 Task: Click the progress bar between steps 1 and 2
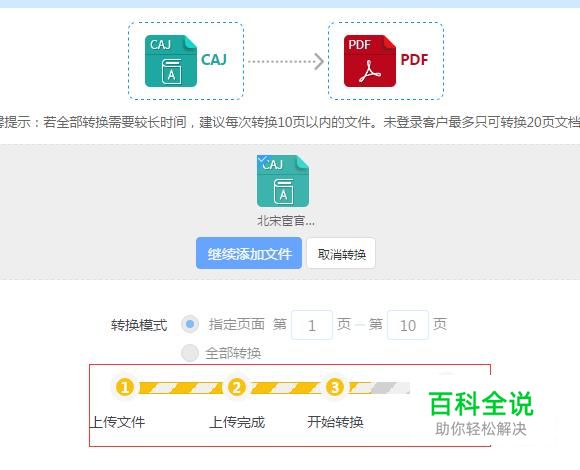(x=181, y=388)
